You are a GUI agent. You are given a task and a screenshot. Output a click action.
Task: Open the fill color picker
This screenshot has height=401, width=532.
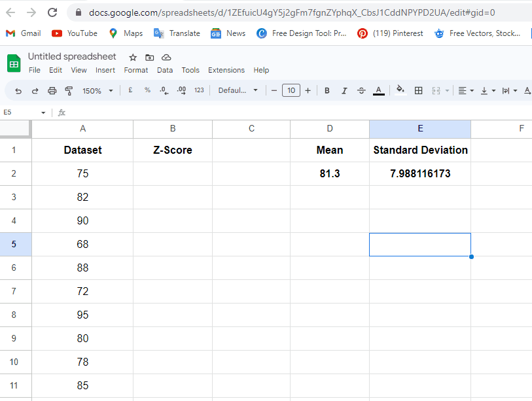(400, 90)
